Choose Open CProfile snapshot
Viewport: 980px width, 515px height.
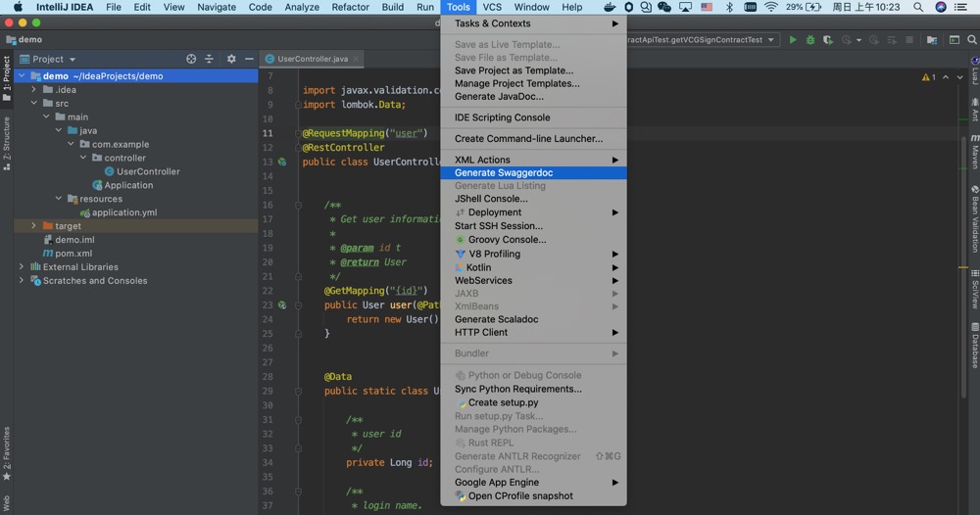click(534, 496)
